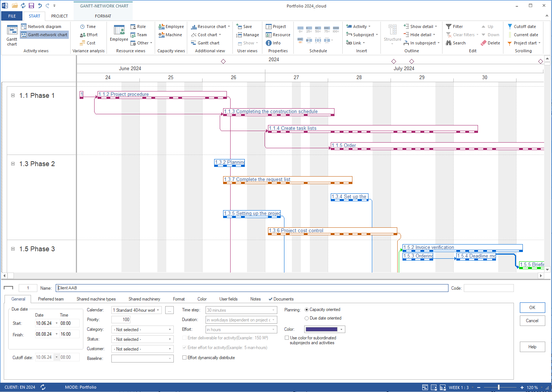The image size is (552, 392).
Task: Open the Filter tool
Action: click(454, 27)
